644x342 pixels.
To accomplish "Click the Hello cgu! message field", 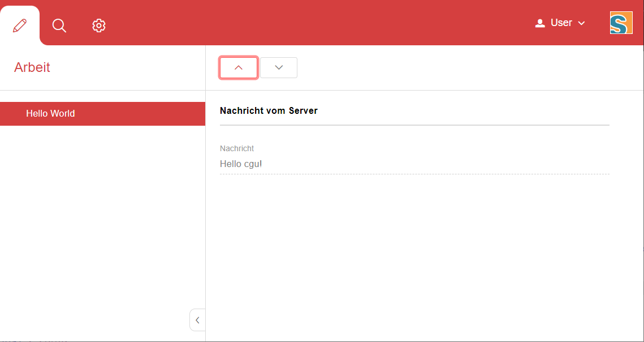I will [241, 164].
